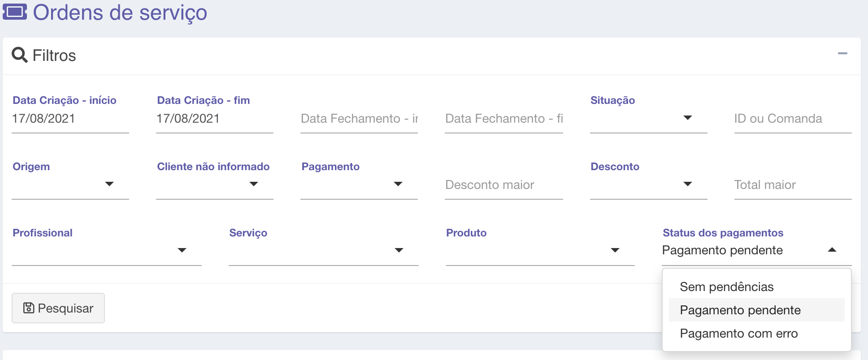Image resolution: width=868 pixels, height=360 pixels.
Task: Click the ticket icon beside Ordens de serviço
Action: [15, 12]
